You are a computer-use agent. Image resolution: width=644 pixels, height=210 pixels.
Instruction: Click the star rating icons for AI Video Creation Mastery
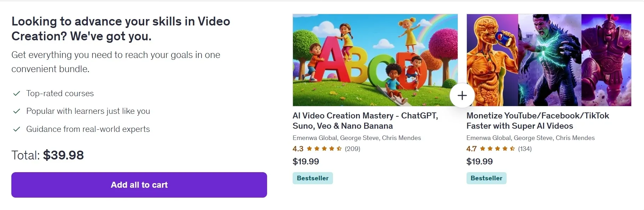tap(325, 149)
